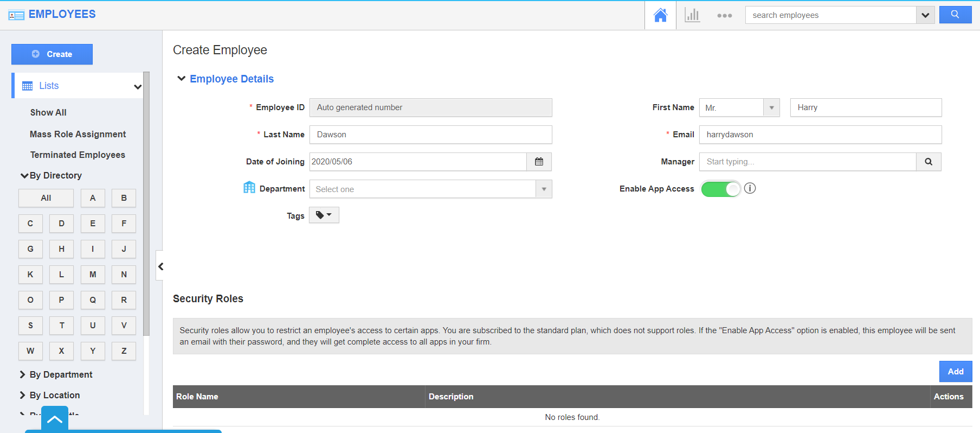The image size is (980, 433).
Task: Open the Date of Joining calendar picker
Action: [539, 162]
